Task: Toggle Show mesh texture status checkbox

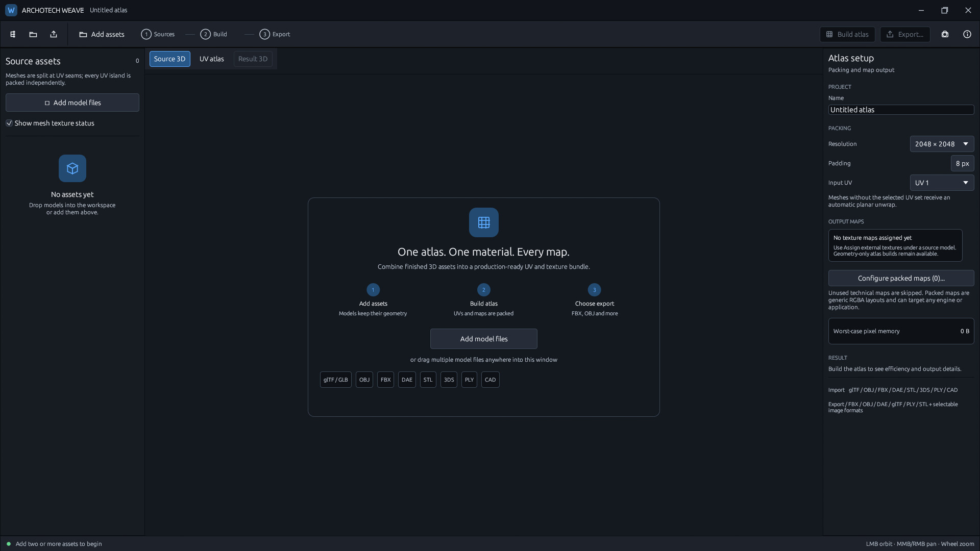Action: click(x=9, y=123)
